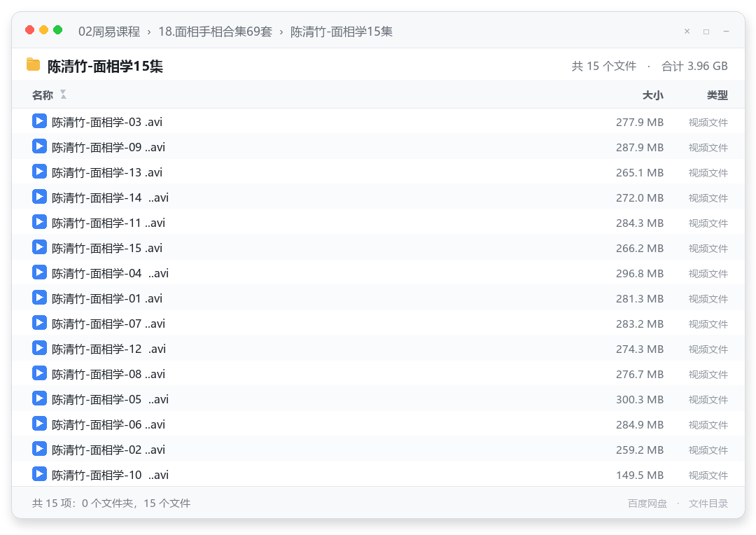
Task: Click video icon for 陈清竹-面相学-02 ..avi
Action: pyautogui.click(x=39, y=449)
